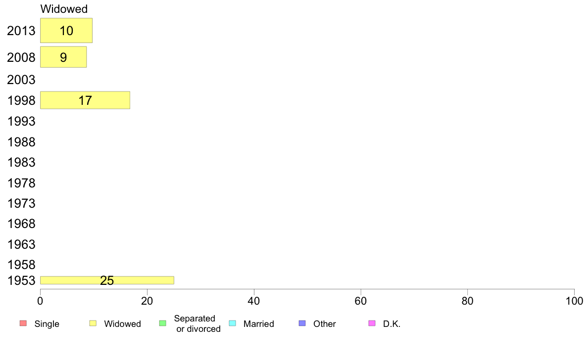Click the Widowed chart title
The image size is (588, 364).
[64, 9]
